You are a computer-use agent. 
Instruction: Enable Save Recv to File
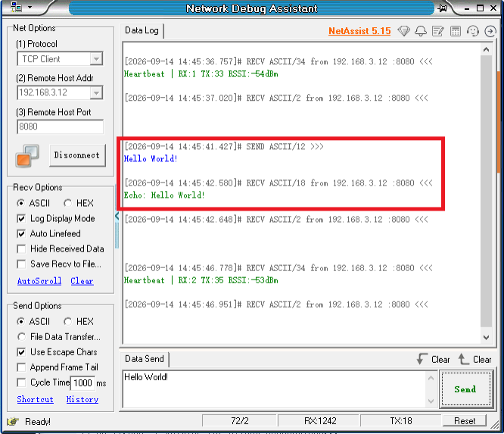[x=21, y=264]
